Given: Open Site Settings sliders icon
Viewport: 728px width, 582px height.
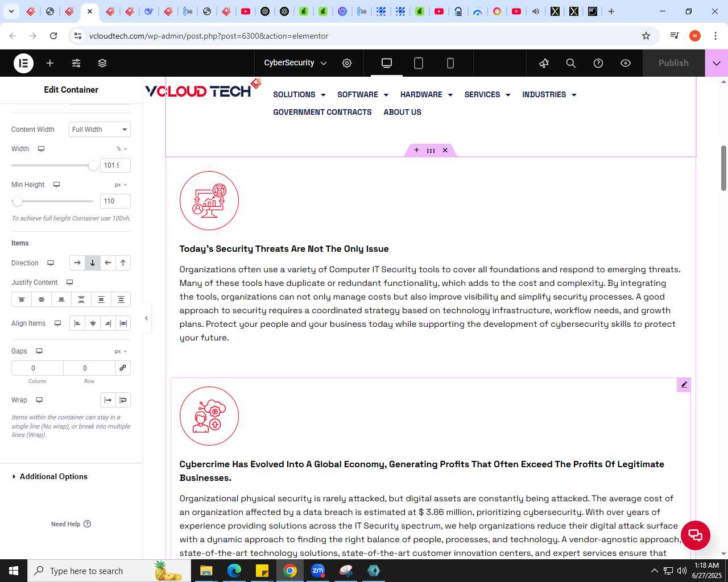Looking at the screenshot, I should pyautogui.click(x=76, y=63).
